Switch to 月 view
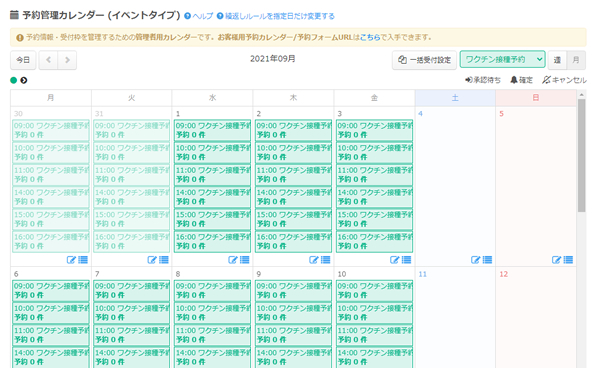Screen dimensions: 600x371 pyautogui.click(x=576, y=60)
